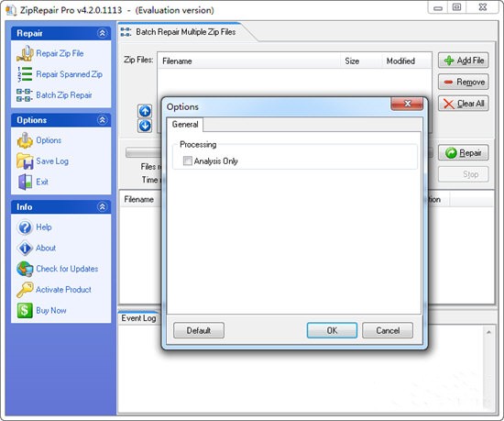The width and height of the screenshot is (504, 421).
Task: Click the Buy Now dollar icon
Action: click(25, 310)
